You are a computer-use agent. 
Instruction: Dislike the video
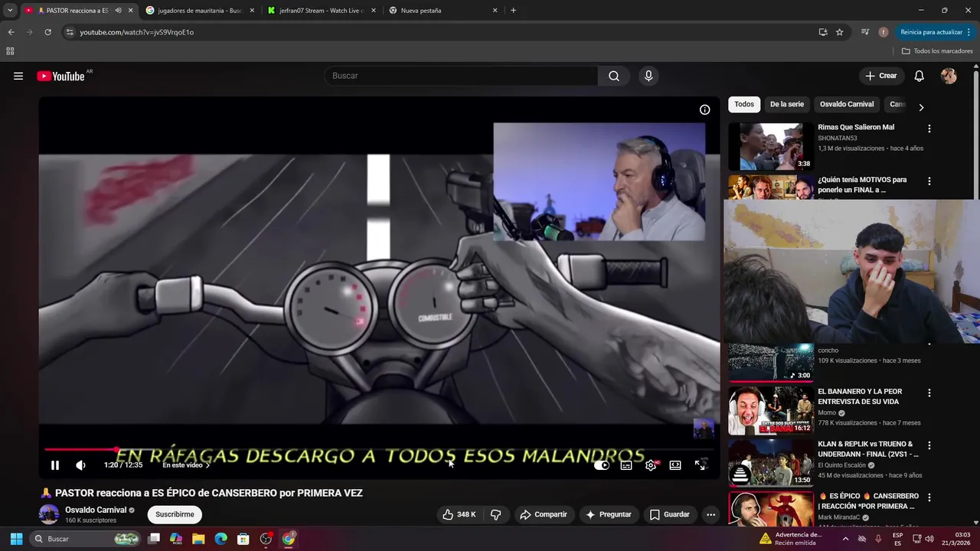pyautogui.click(x=496, y=514)
